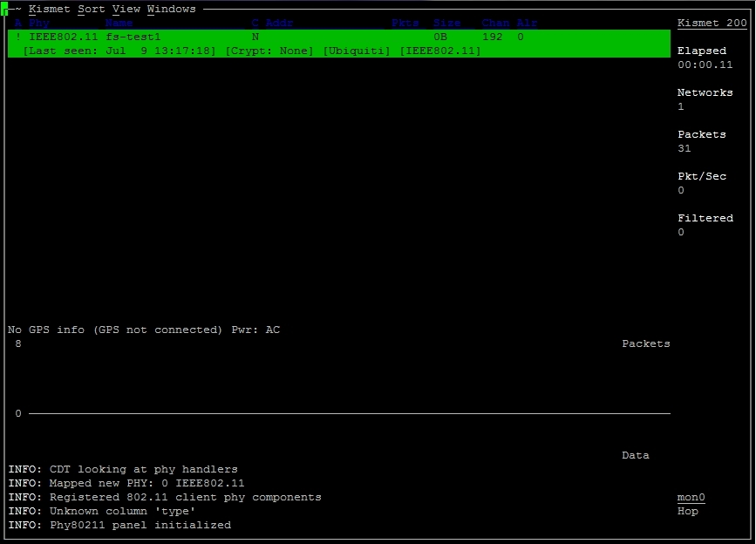756x544 pixels.
Task: Click the Mapped new PHY message
Action: click(x=146, y=483)
